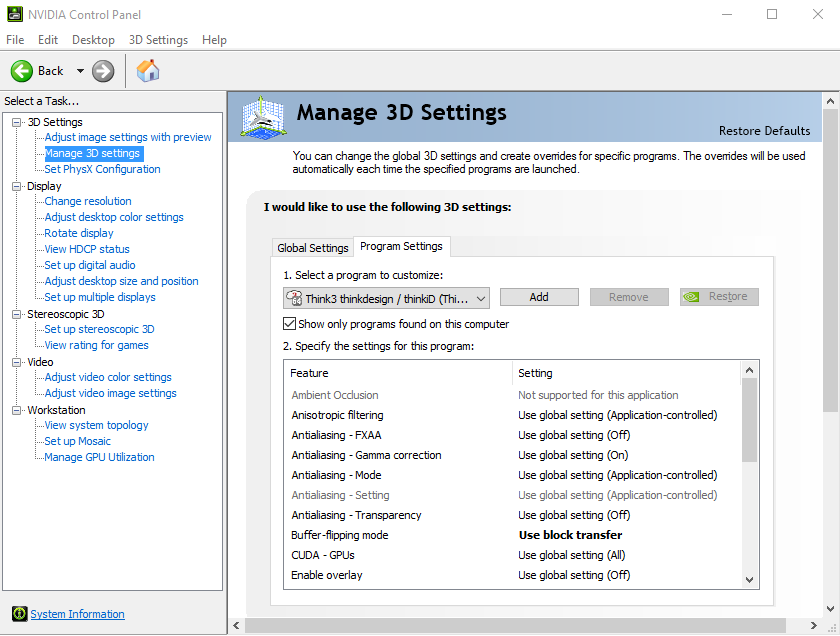The image size is (840, 636).
Task: Click the System Information icon
Action: coord(19,613)
